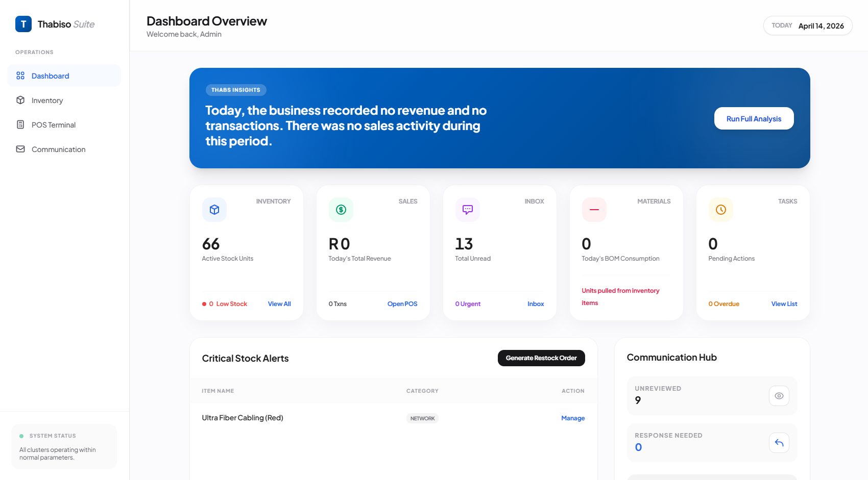
Task: Click the NETWORK category badge
Action: [x=422, y=418]
